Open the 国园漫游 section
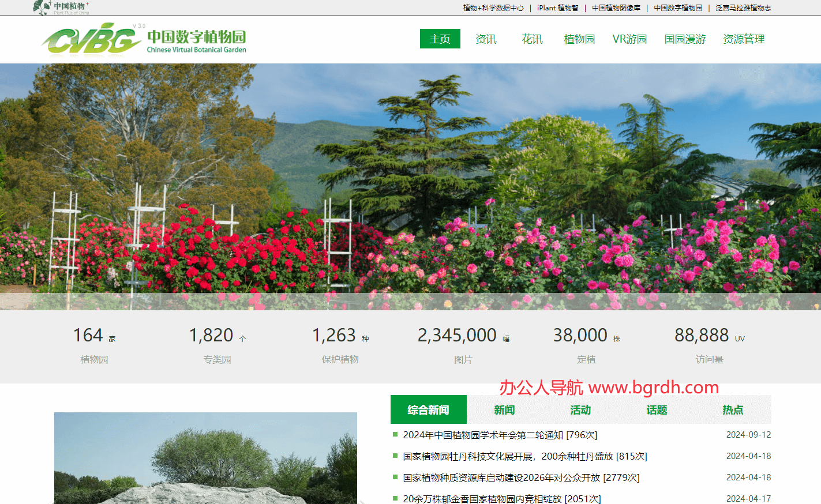Viewport: 821px width, 504px height. 684,39
